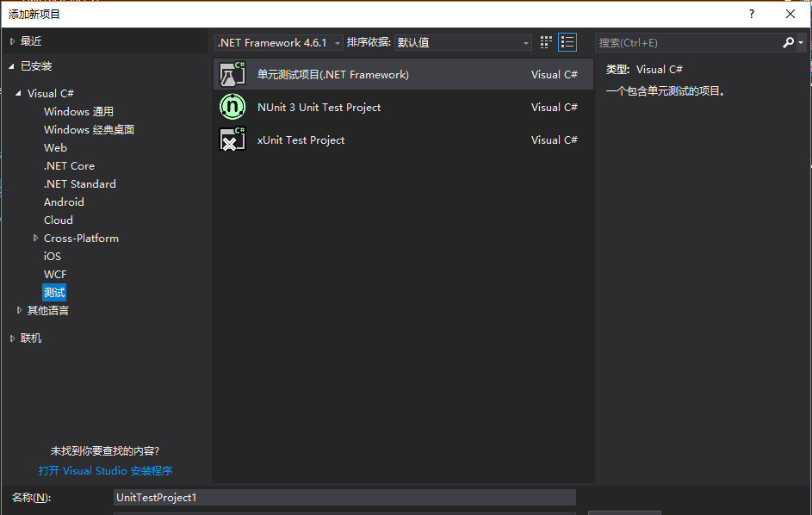Select the Cloud category
The height and width of the screenshot is (515, 812).
click(x=58, y=220)
